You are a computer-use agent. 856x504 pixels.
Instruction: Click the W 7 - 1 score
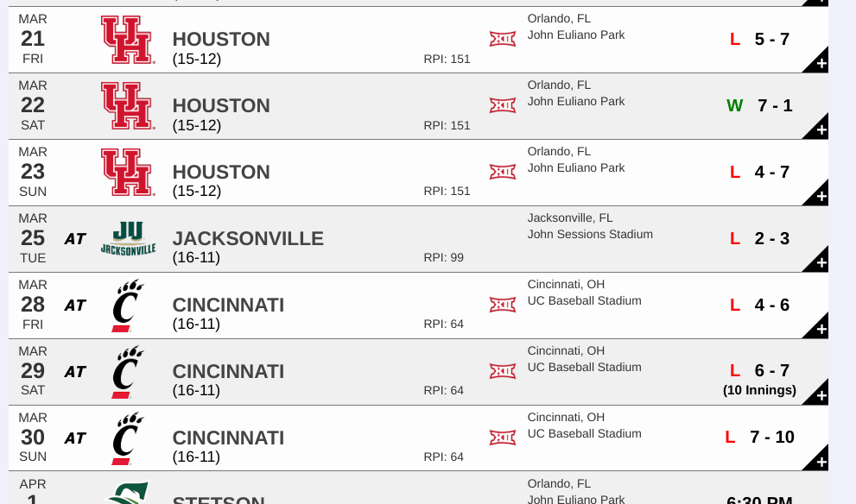pos(759,105)
